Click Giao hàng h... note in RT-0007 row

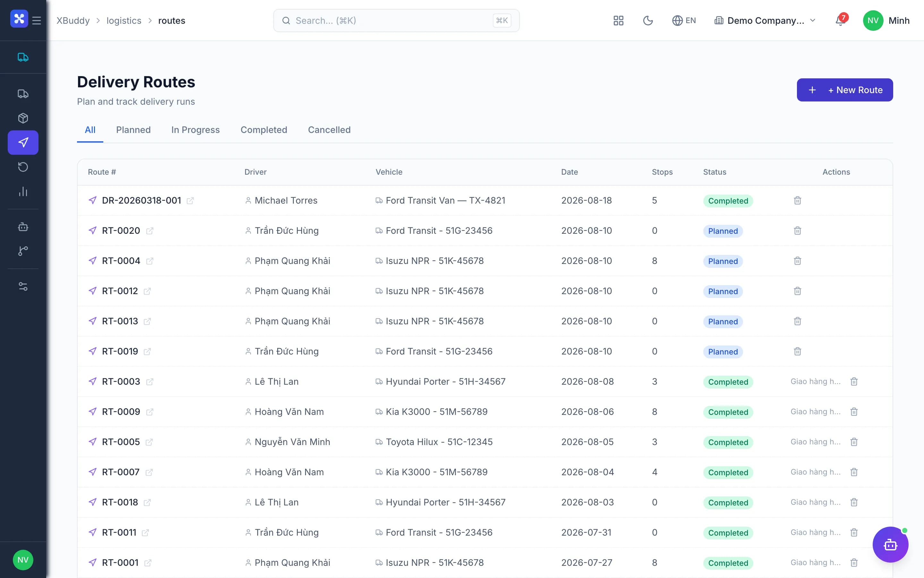click(816, 472)
